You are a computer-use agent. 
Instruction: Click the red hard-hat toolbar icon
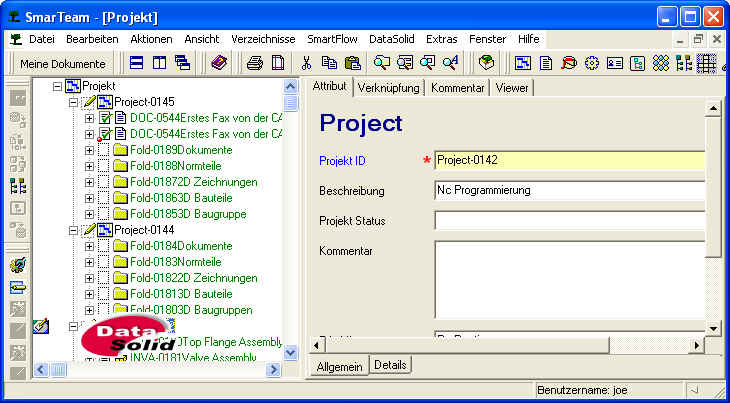click(569, 63)
